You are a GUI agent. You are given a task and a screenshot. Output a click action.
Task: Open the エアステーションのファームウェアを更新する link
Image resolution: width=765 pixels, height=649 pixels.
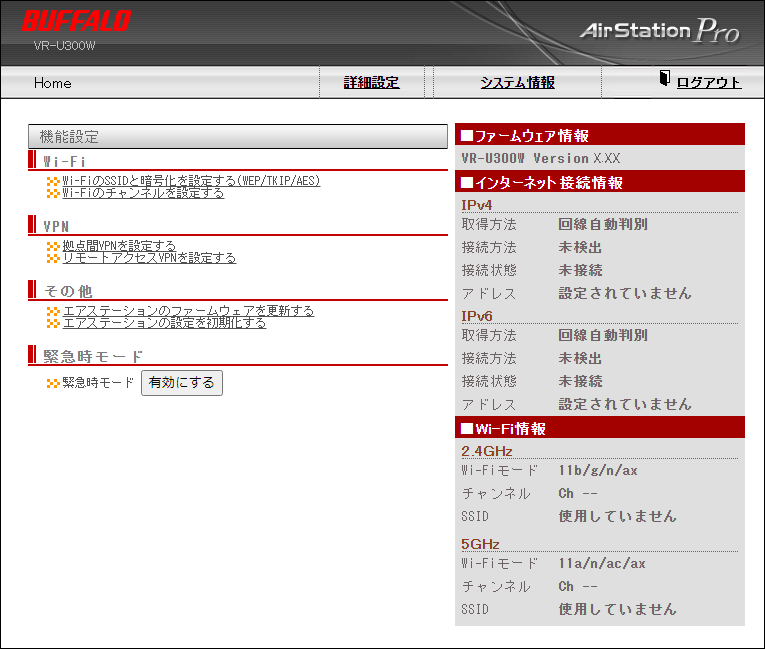(x=188, y=311)
